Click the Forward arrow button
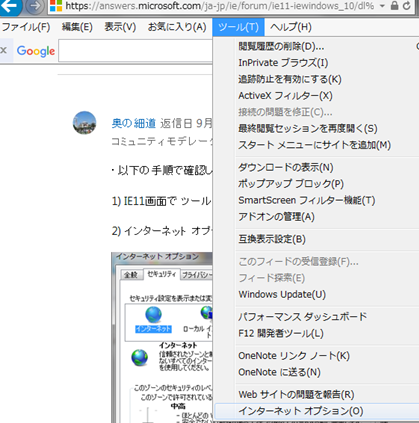This screenshot has height=423, width=419. click(x=35, y=6)
